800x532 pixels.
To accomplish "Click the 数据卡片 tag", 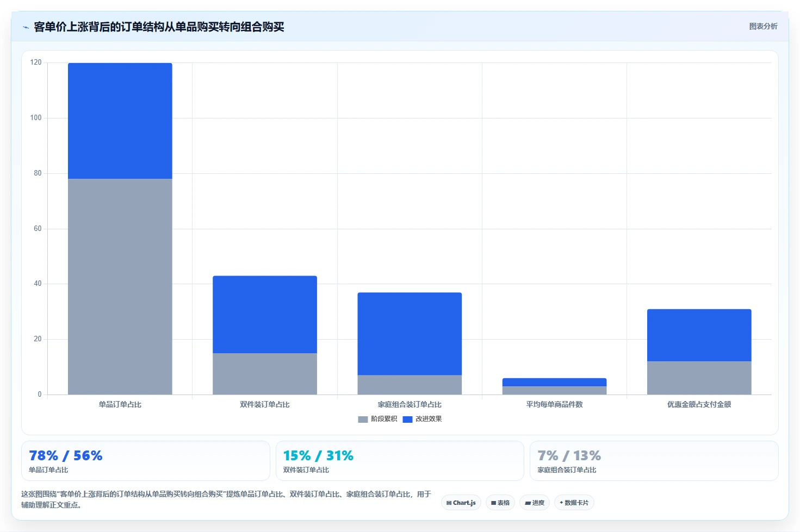I will (x=574, y=503).
